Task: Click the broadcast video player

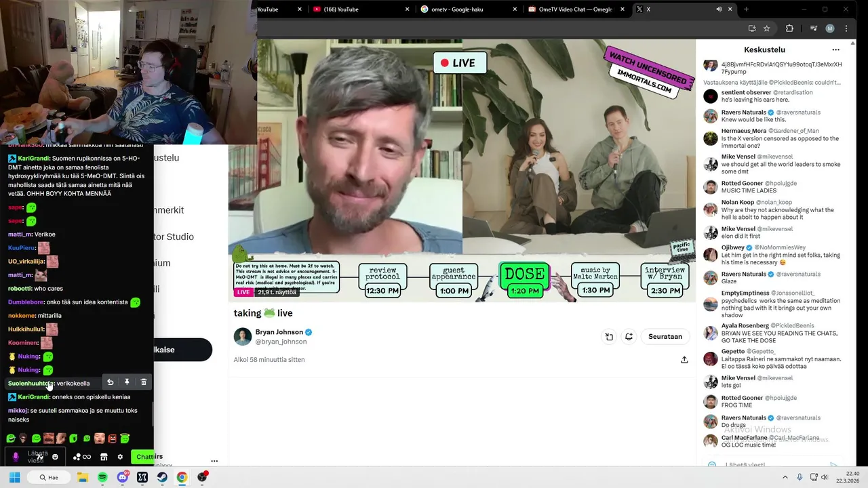Action: [462, 169]
